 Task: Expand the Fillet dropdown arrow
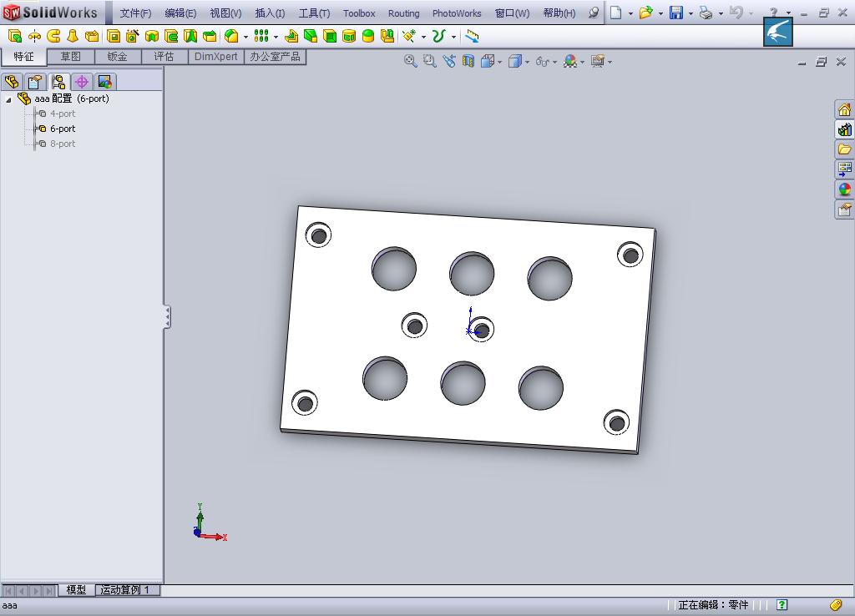pos(245,37)
